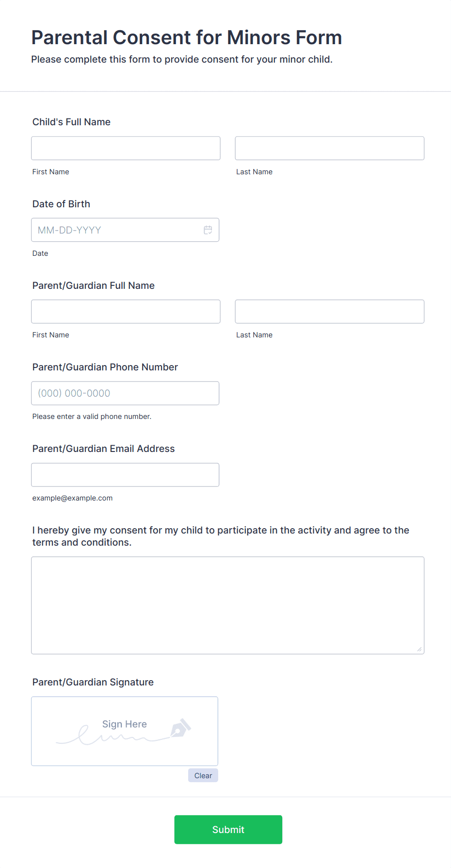451x868 pixels.
Task: Click the parent/guardian Last Name field
Action: click(330, 312)
